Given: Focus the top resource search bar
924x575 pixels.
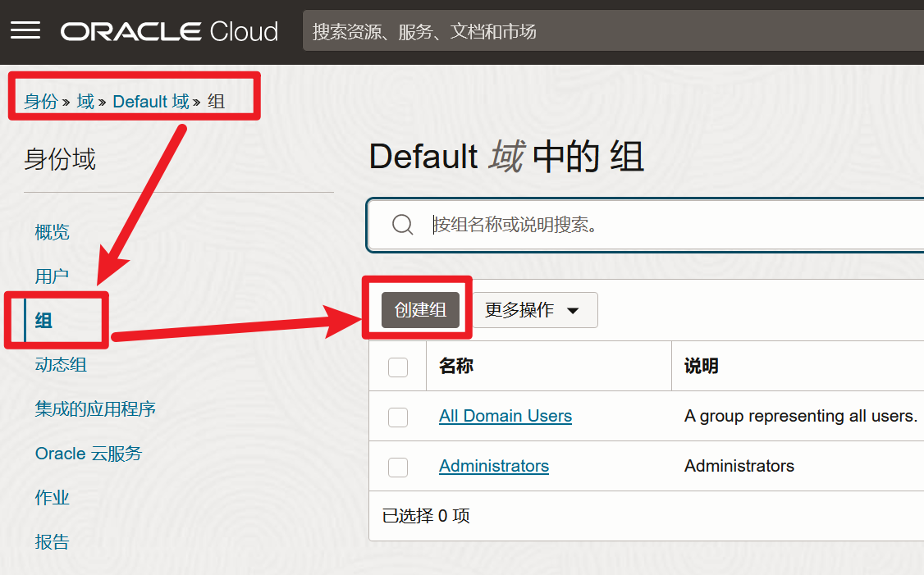Looking at the screenshot, I should coord(613,30).
